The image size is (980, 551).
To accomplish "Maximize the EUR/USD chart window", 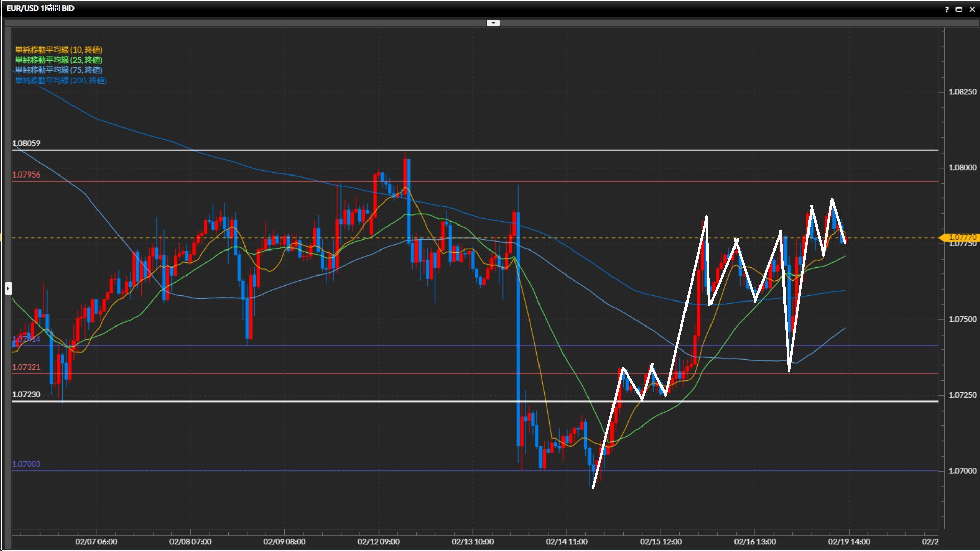I will (959, 9).
